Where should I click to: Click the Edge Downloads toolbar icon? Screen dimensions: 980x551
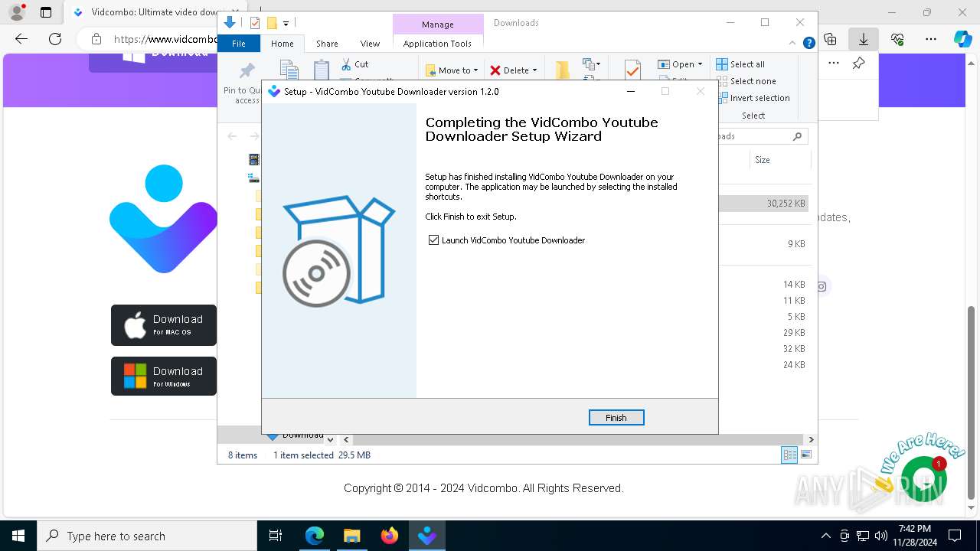pos(864,39)
